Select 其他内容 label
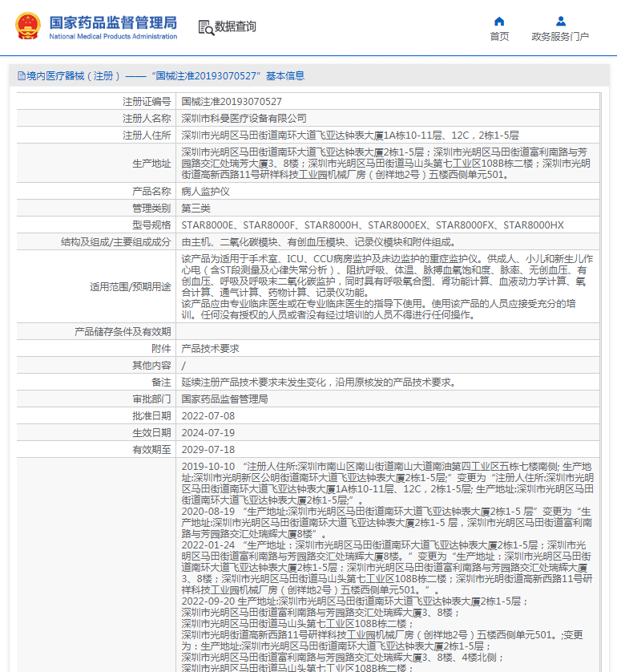The image size is (617, 672). click(x=151, y=366)
